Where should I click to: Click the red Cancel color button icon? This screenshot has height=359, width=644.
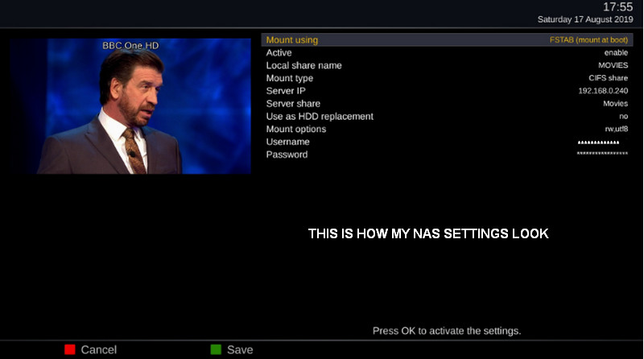[70, 349]
